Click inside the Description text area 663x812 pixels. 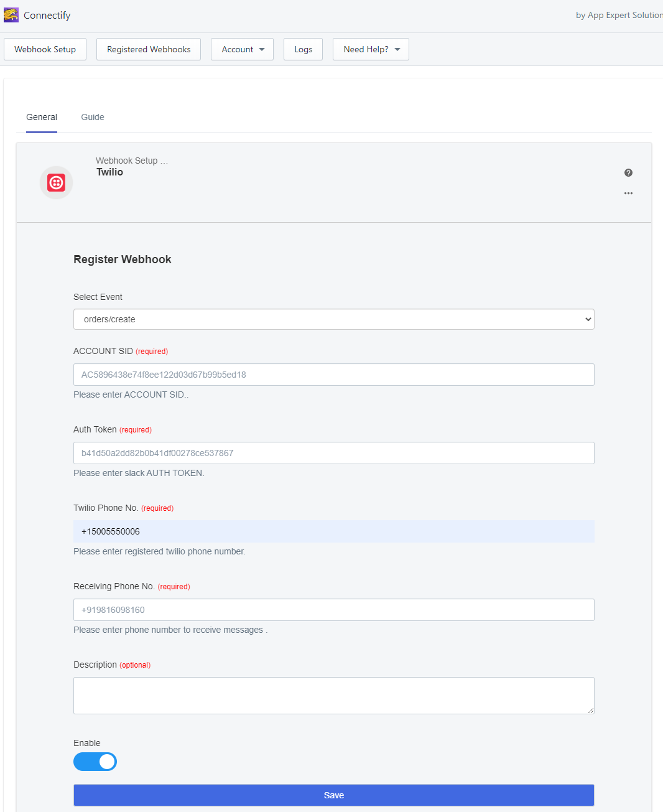click(334, 696)
